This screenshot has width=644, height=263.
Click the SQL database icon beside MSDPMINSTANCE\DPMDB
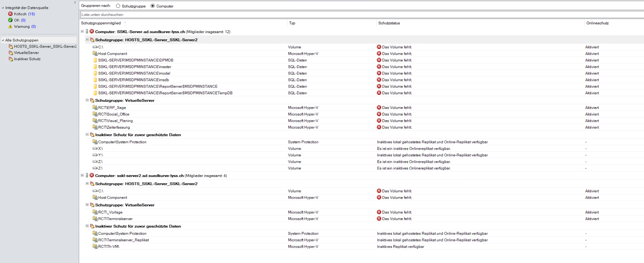95,60
